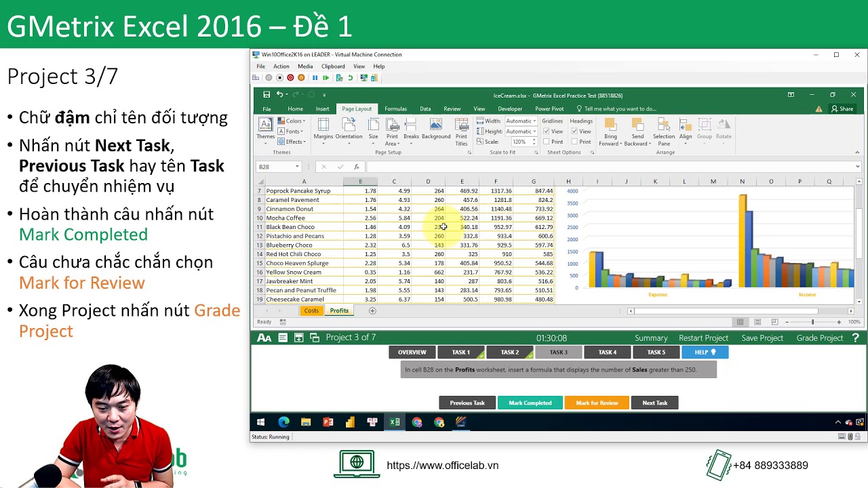Open PowerPoint from the VM taskbar
The height and width of the screenshot is (488, 868).
click(x=328, y=422)
